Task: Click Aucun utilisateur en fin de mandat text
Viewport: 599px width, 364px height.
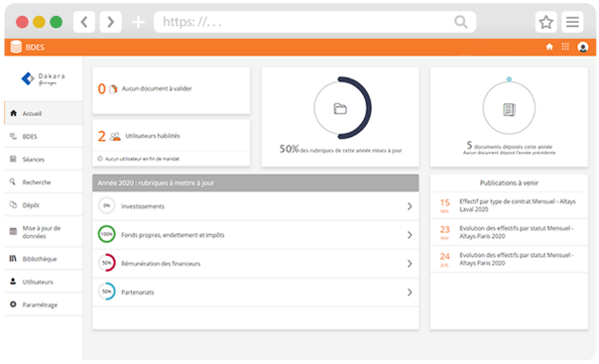Action: (142, 159)
